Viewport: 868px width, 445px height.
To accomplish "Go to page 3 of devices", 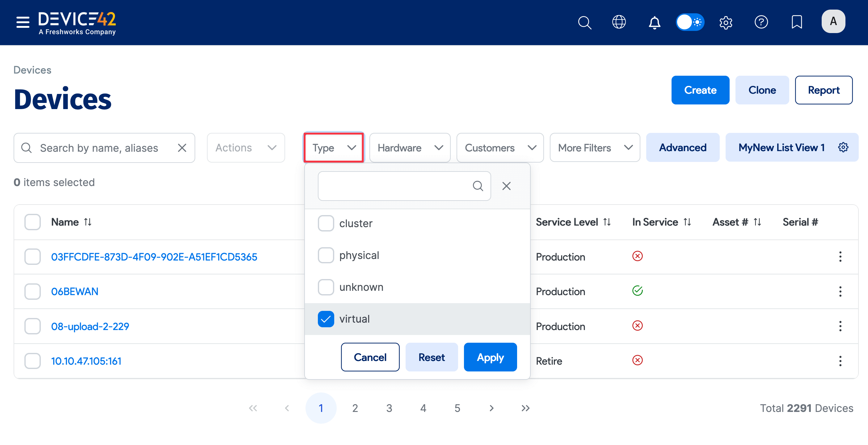I will click(389, 408).
